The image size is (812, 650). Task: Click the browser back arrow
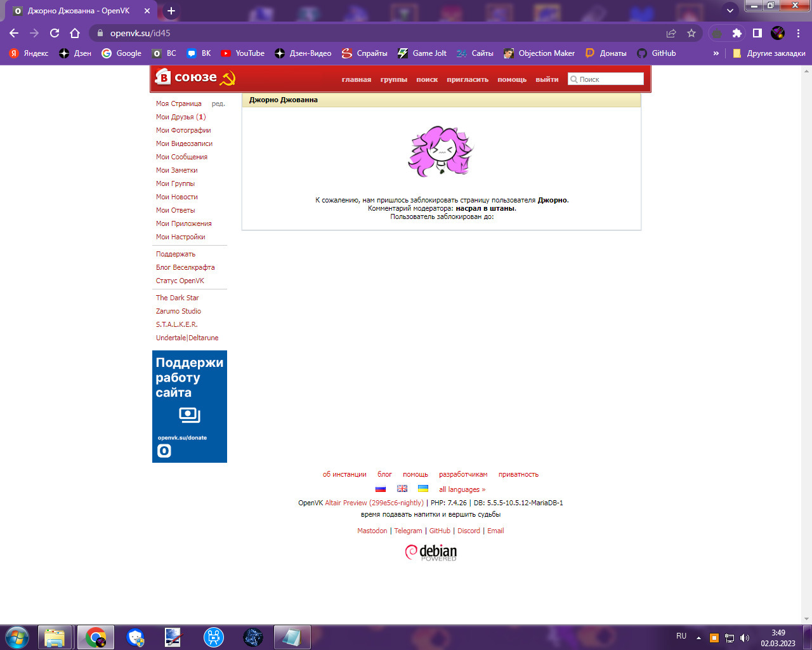tap(14, 33)
